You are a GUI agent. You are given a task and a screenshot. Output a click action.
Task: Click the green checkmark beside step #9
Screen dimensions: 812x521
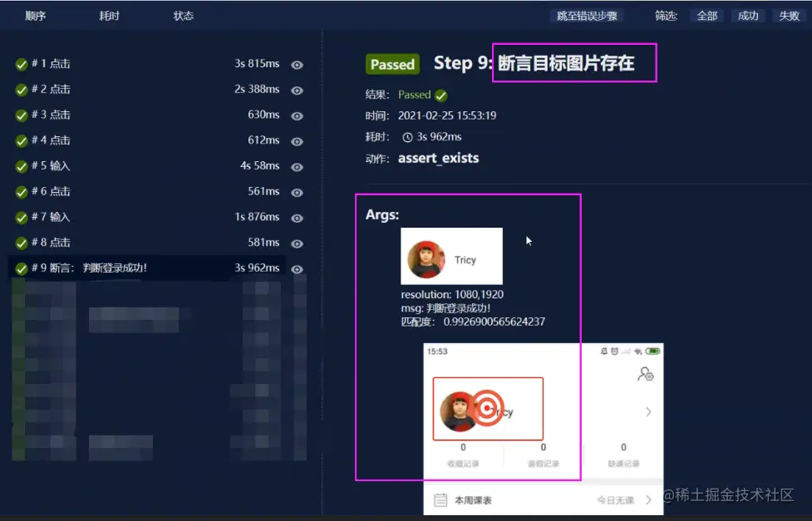click(x=21, y=268)
